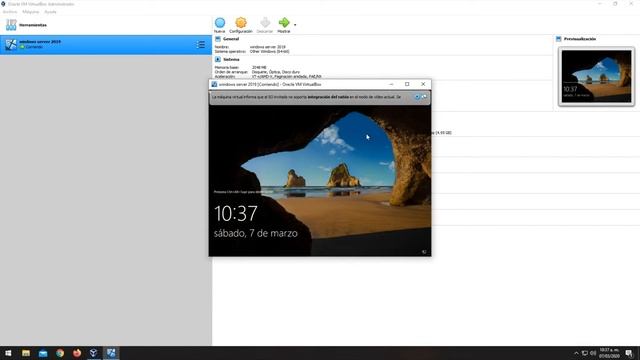The height and width of the screenshot is (360, 640).
Task: Open the Configuración settings gear
Action: point(241,23)
